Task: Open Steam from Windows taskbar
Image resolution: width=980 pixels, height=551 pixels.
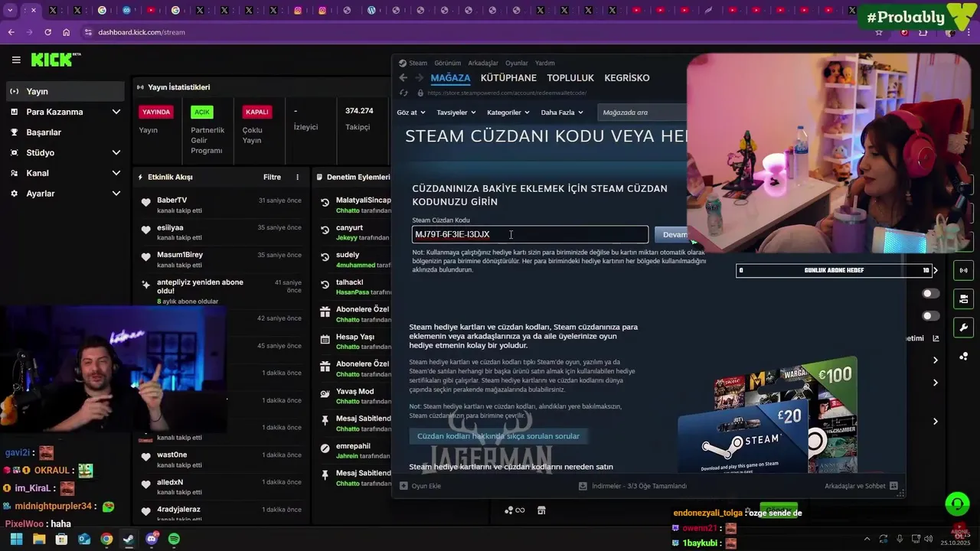Action: tap(129, 540)
